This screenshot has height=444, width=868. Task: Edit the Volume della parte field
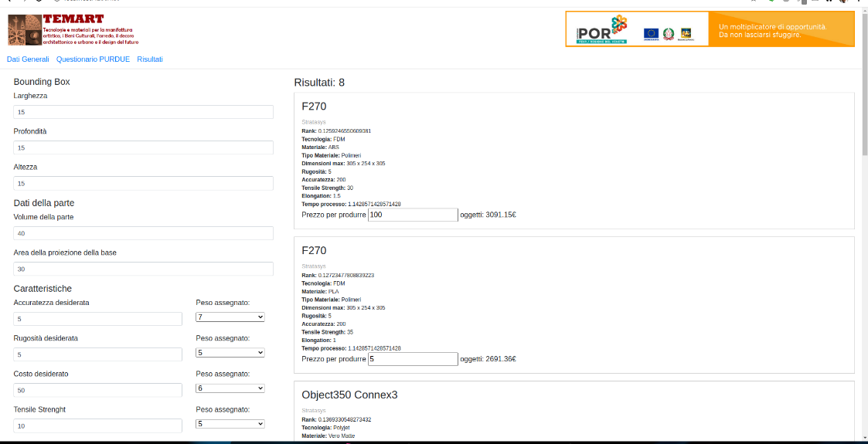[143, 233]
